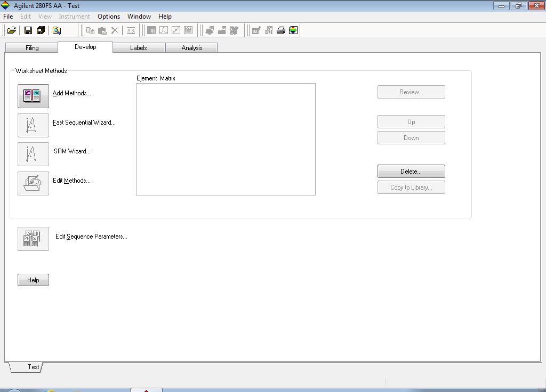Switch to the Labels tab
546x392 pixels.
[139, 48]
